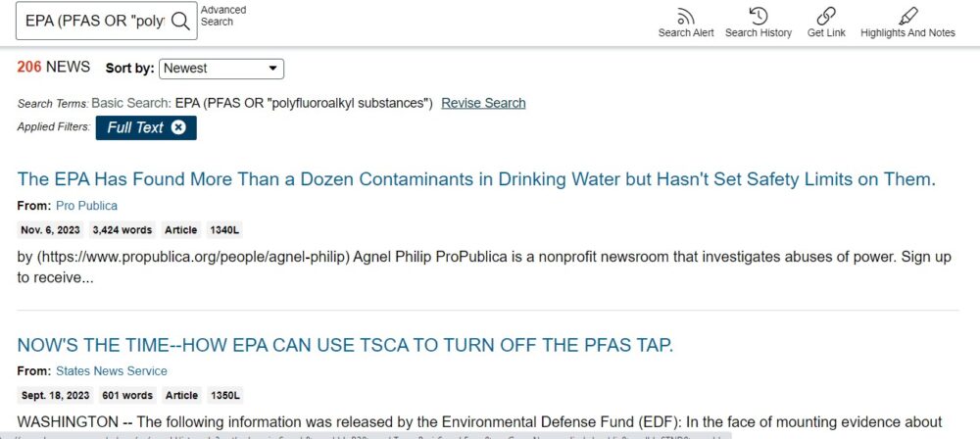Click the Advanced Search link
Screen dimensions: 980x439
pyautogui.click(x=223, y=16)
